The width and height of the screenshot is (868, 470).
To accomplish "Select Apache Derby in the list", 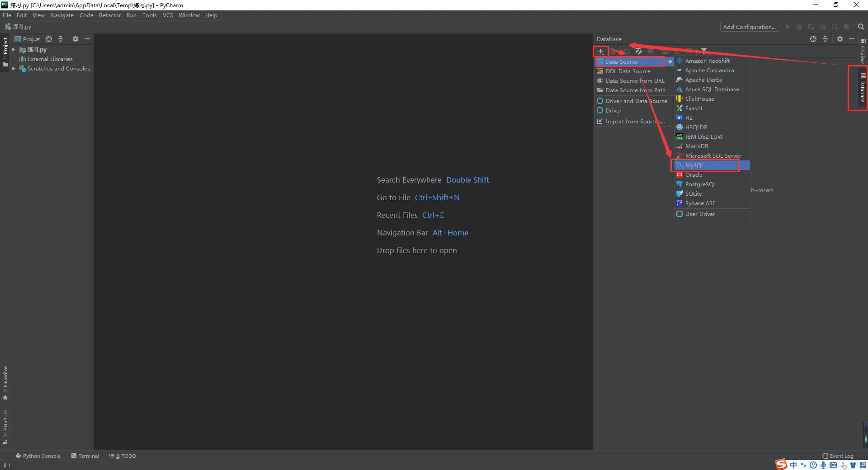I will point(712,80).
